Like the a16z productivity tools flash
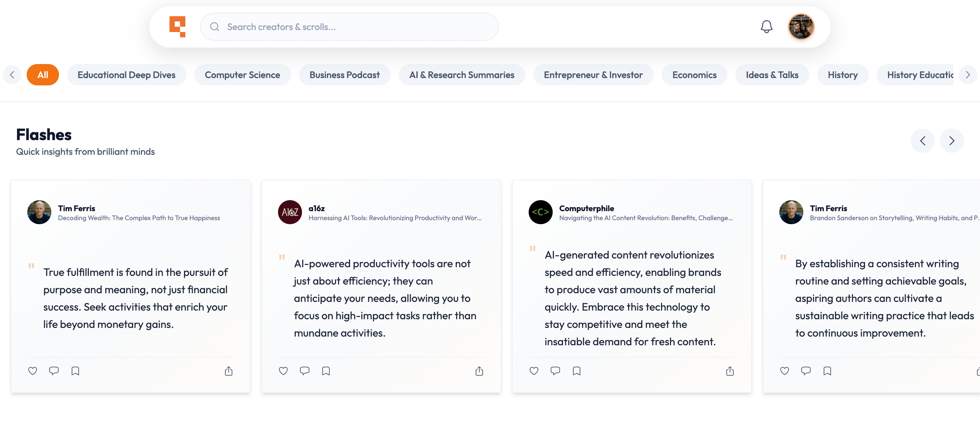 (x=283, y=371)
